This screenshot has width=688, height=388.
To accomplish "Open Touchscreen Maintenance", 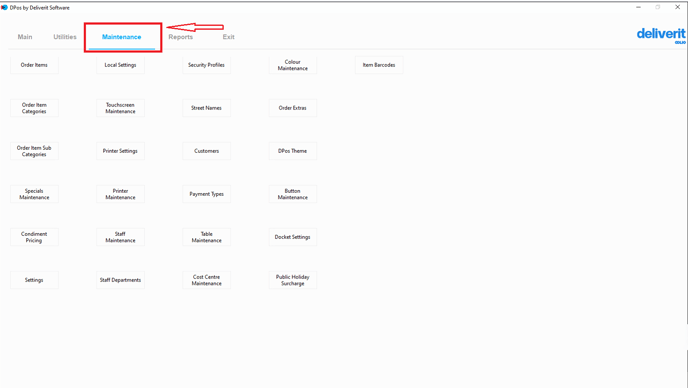I will click(x=120, y=108).
